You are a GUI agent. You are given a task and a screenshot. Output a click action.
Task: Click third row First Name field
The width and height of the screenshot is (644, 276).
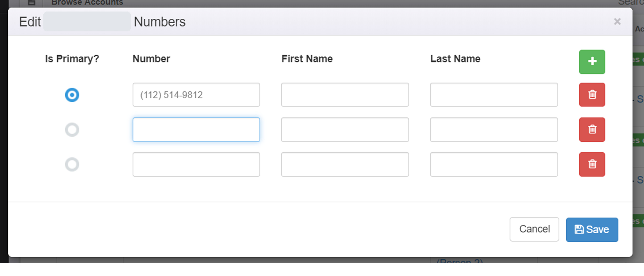pyautogui.click(x=344, y=164)
